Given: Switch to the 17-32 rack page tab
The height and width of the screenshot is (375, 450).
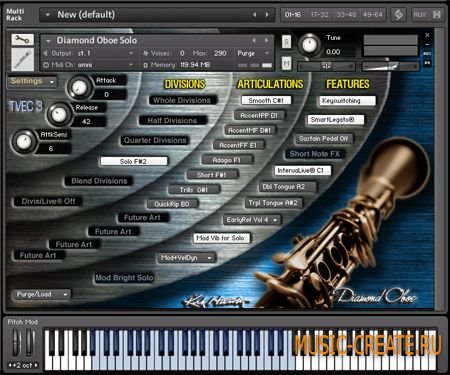Looking at the screenshot, I should [320, 15].
